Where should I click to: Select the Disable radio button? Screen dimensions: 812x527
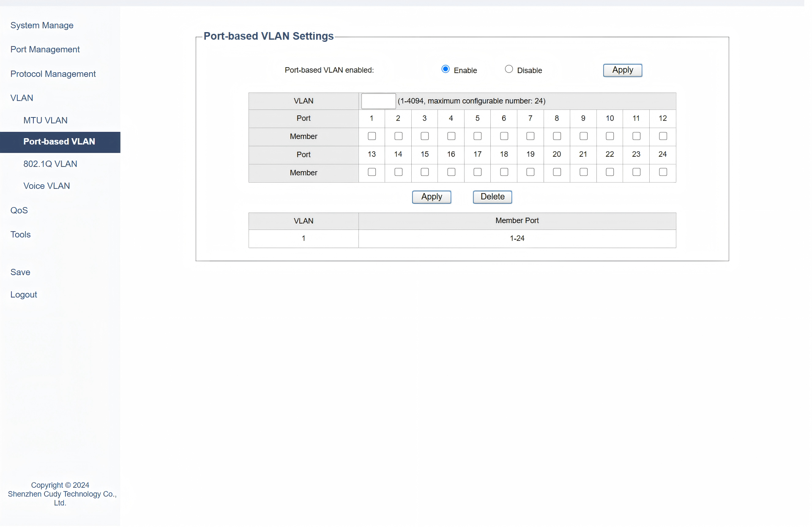[x=509, y=69]
